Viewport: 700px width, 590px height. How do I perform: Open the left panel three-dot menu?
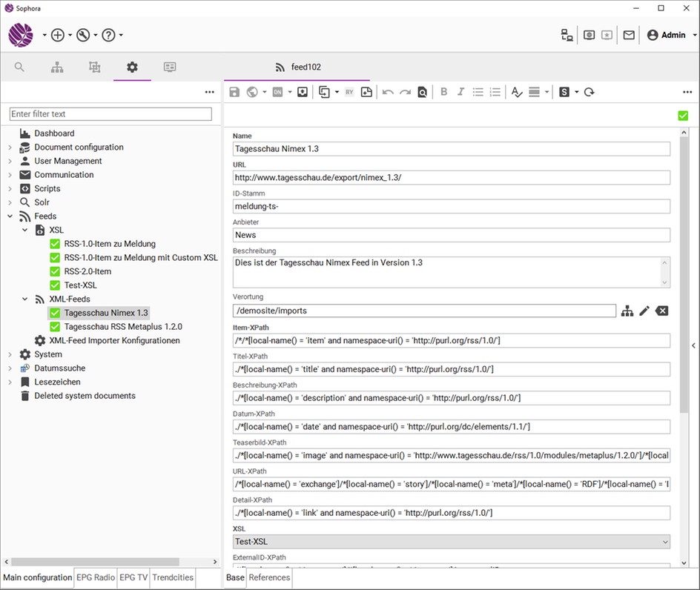(x=209, y=92)
